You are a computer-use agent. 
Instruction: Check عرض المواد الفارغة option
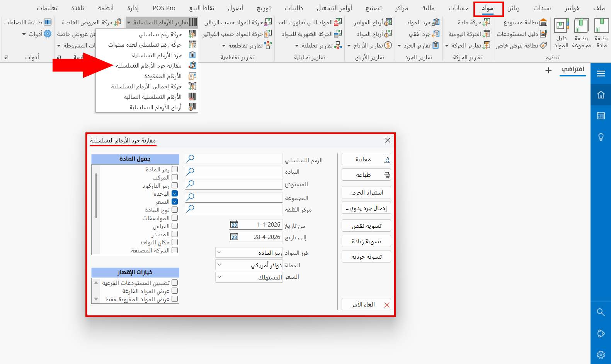click(175, 291)
